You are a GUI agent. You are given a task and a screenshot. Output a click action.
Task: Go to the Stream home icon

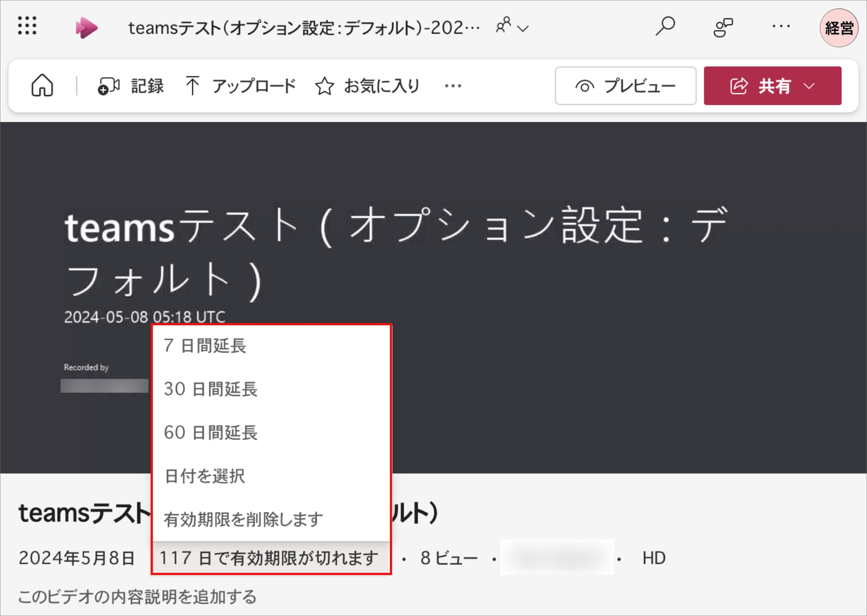[42, 85]
